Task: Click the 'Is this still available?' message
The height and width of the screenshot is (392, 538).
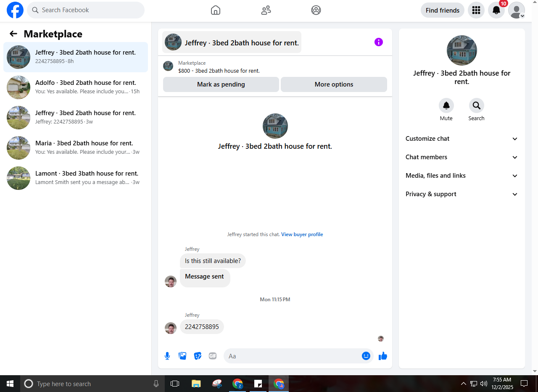Action: point(213,261)
